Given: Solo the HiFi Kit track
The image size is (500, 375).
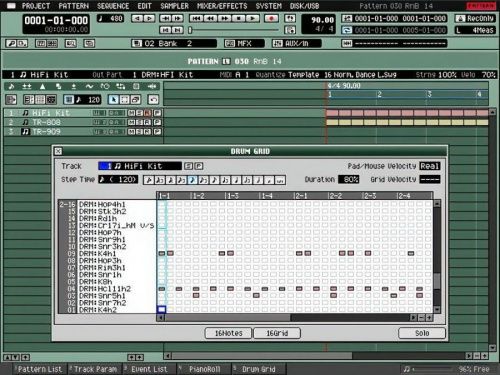Looking at the screenshot, I should [140, 113].
